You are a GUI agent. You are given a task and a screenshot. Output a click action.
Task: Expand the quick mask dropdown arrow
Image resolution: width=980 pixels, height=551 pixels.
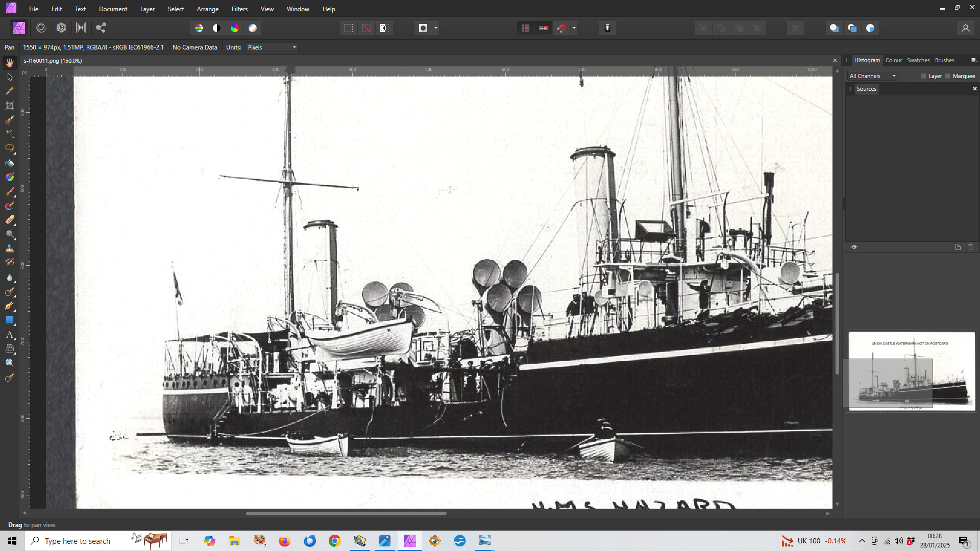click(x=436, y=28)
